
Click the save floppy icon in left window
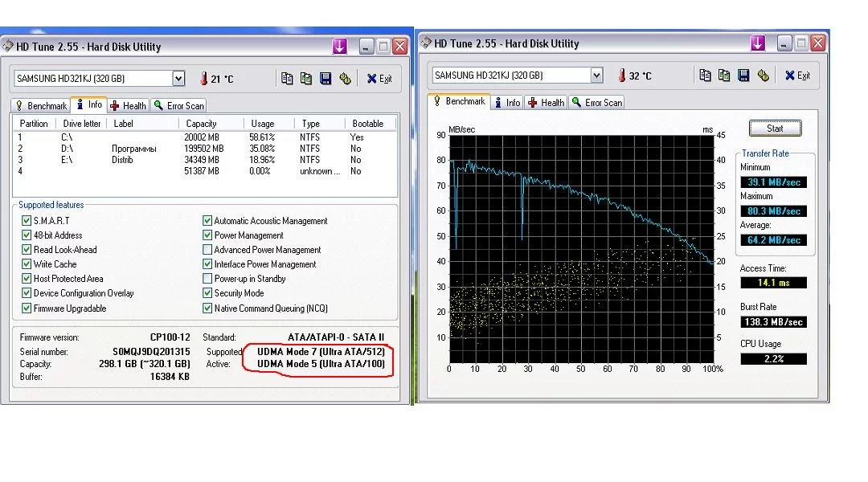[325, 78]
